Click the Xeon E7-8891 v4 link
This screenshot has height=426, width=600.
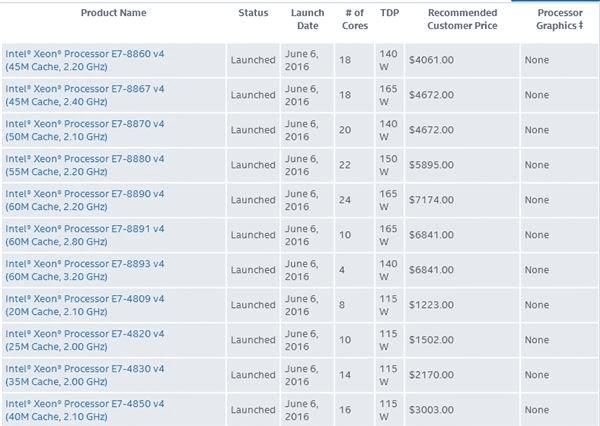point(83,228)
